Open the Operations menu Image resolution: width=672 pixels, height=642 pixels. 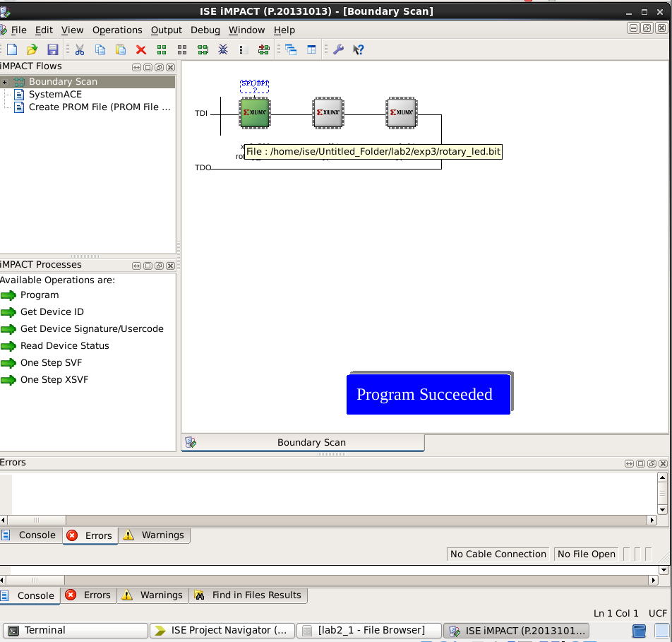click(x=117, y=30)
